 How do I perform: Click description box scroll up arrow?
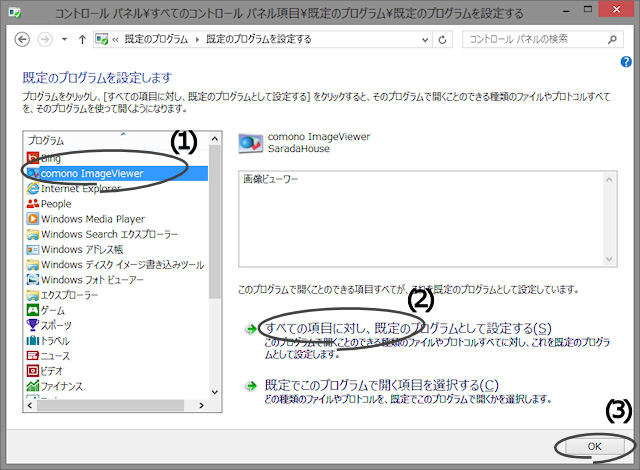[609, 180]
